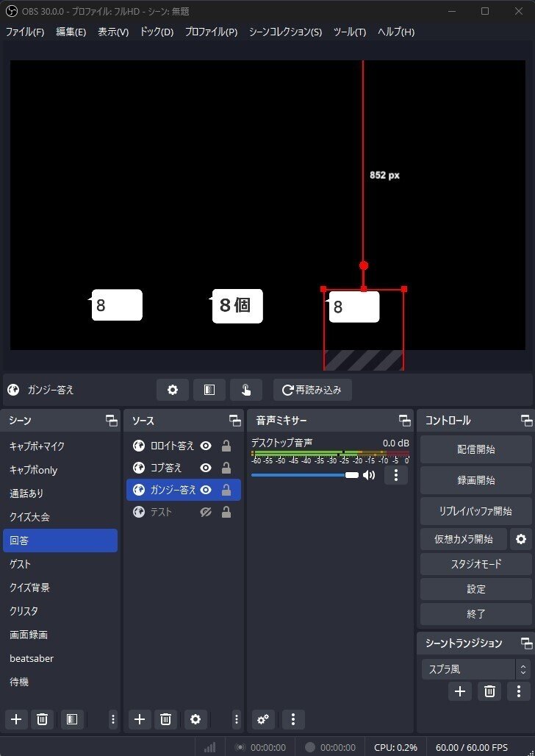Open virtual camera settings gear
This screenshot has width=535, height=756.
tap(521, 539)
